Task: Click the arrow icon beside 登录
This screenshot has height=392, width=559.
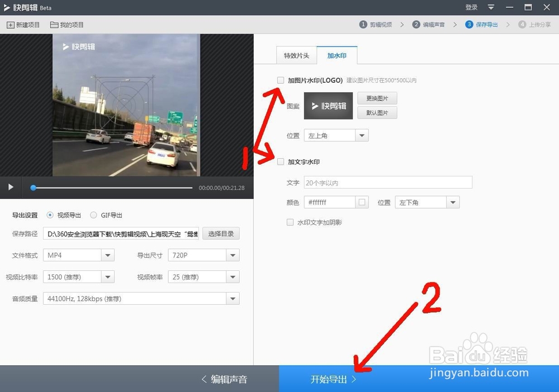Action: pyautogui.click(x=491, y=7)
